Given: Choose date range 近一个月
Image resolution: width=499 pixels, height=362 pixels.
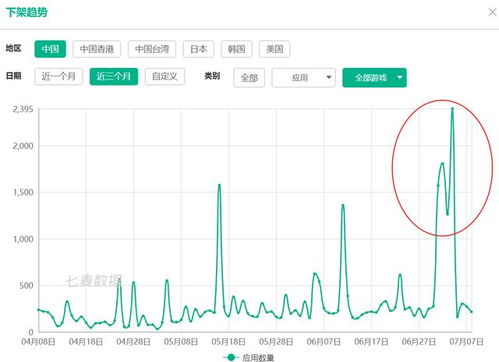Looking at the screenshot, I should click(x=59, y=77).
